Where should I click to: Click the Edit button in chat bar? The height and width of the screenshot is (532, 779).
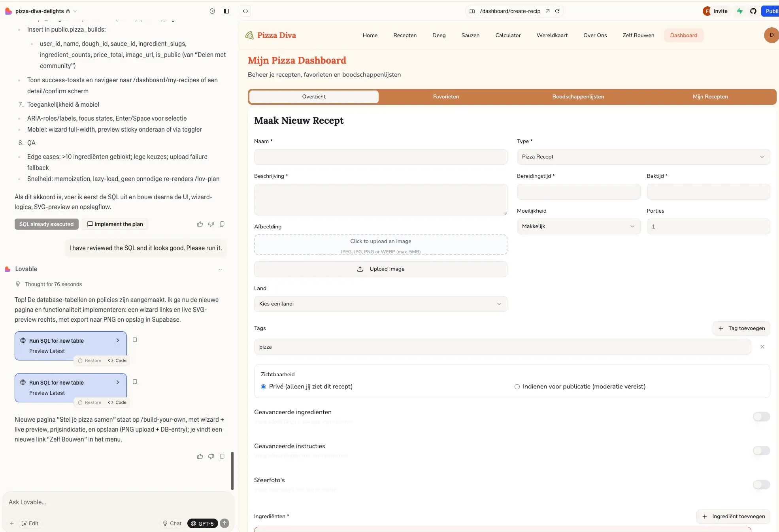(x=30, y=523)
